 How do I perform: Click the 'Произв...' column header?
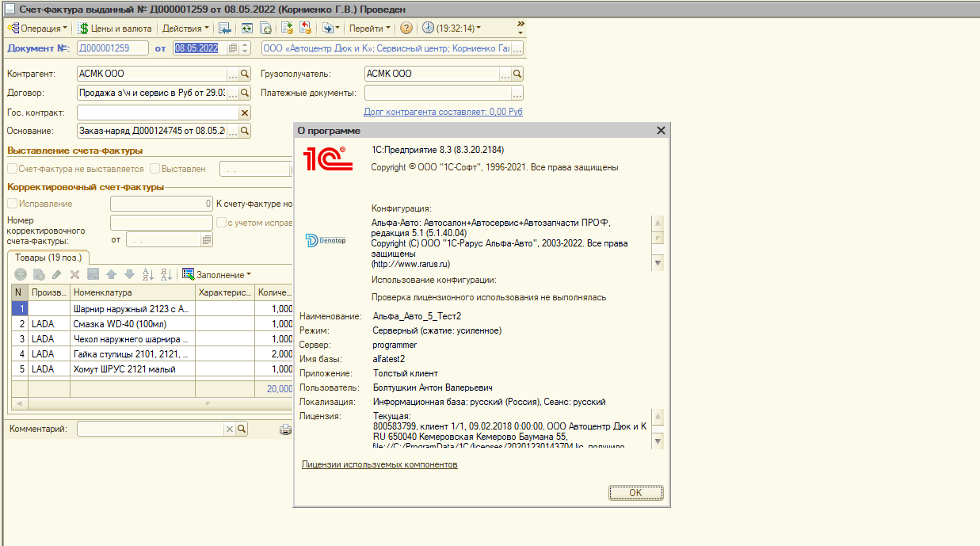point(49,293)
